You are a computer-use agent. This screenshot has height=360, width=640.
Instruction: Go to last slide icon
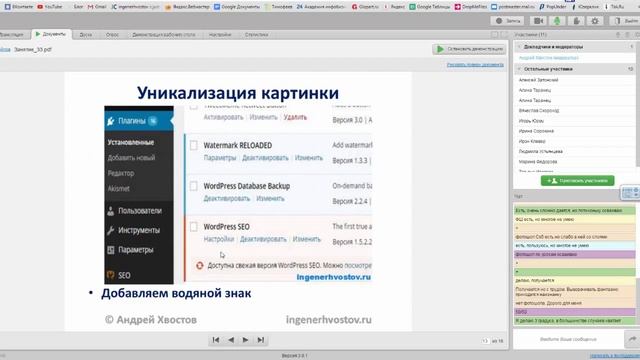coord(260,340)
